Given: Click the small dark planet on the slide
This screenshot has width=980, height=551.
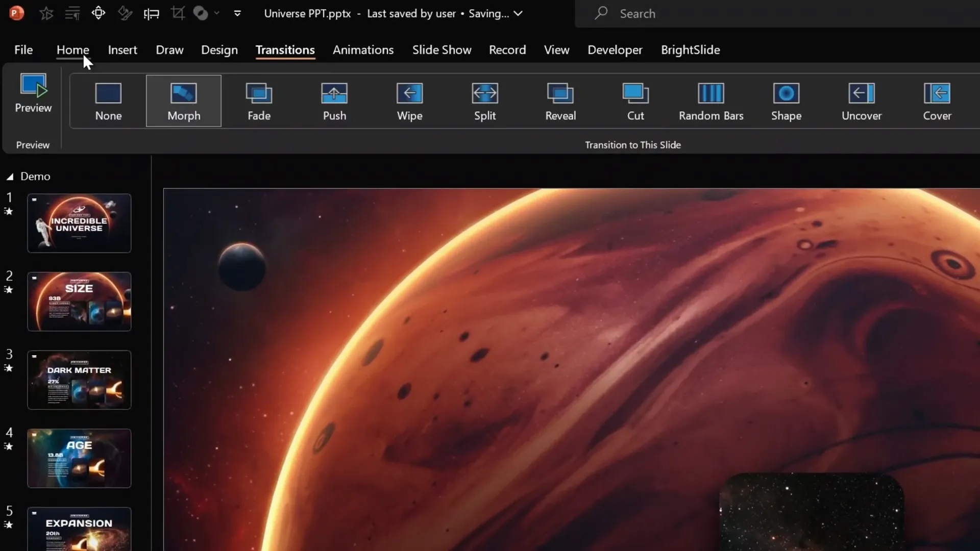Looking at the screenshot, I should pyautogui.click(x=242, y=267).
